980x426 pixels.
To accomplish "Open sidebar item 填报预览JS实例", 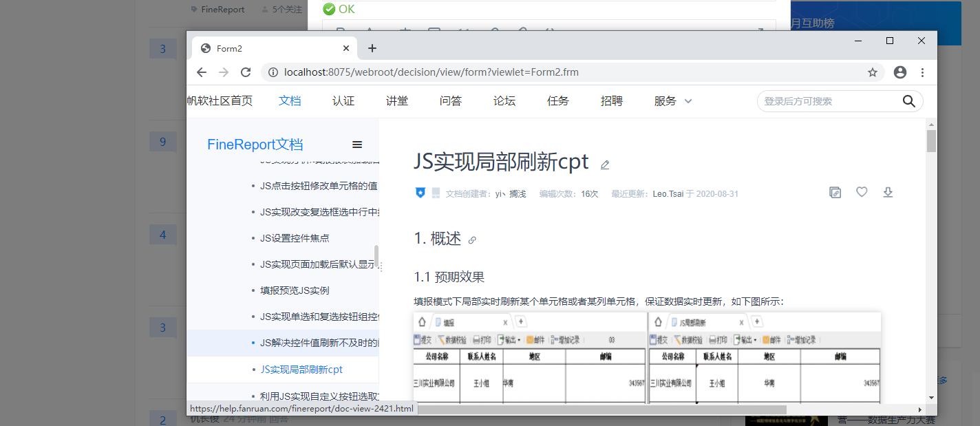I will [x=295, y=290].
